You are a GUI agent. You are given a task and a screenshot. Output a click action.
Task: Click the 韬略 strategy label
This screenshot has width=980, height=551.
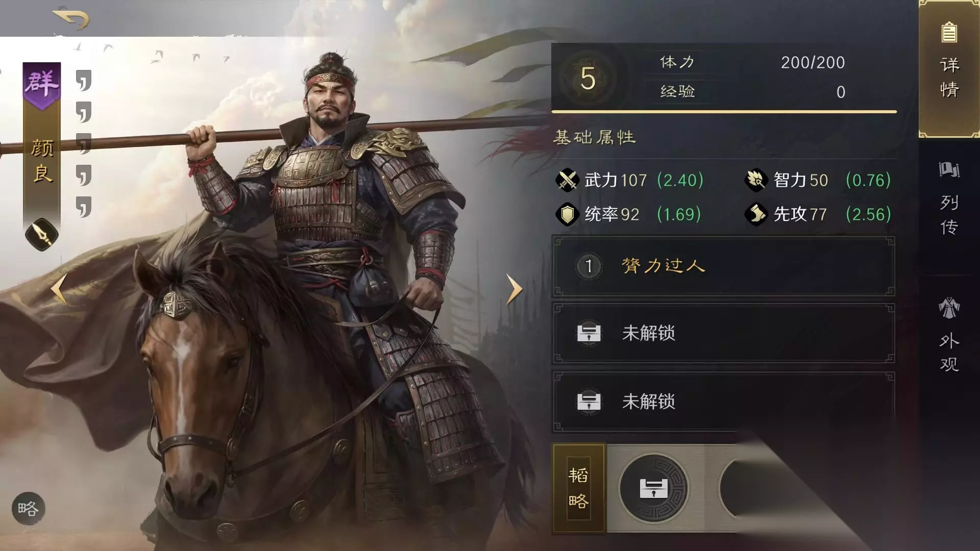coord(579,488)
